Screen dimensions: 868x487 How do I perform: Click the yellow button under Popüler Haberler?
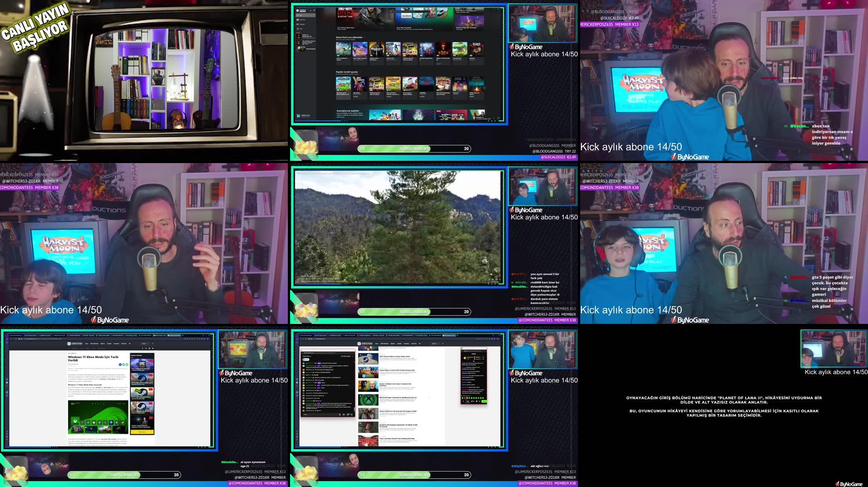[x=142, y=432]
